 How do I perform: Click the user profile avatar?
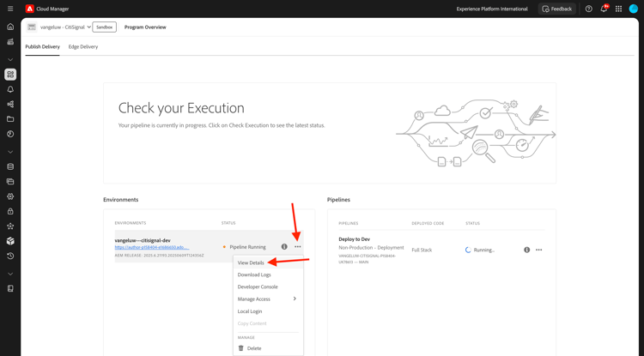[x=634, y=9]
